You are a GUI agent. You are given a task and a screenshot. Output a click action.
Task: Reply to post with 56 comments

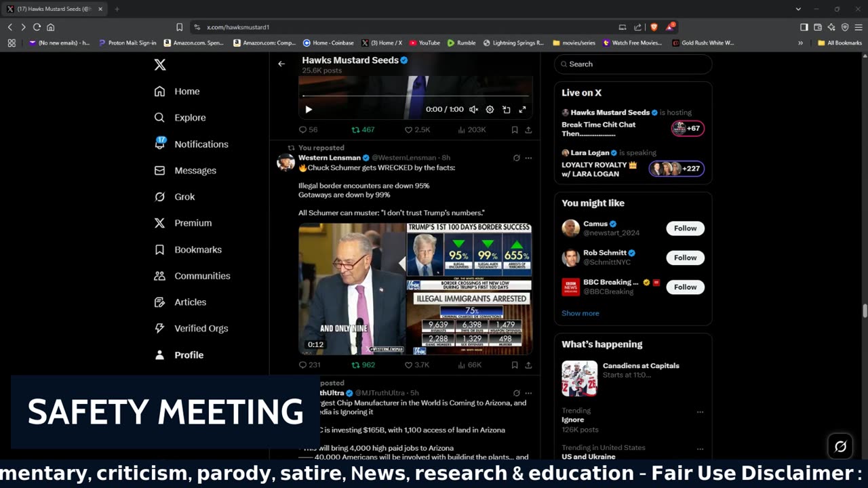point(308,129)
